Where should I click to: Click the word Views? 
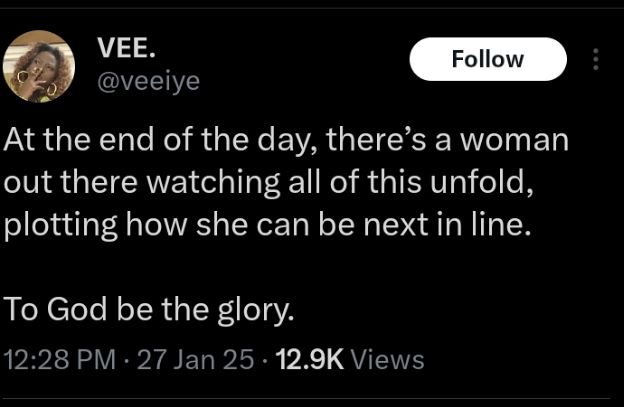[x=388, y=359]
